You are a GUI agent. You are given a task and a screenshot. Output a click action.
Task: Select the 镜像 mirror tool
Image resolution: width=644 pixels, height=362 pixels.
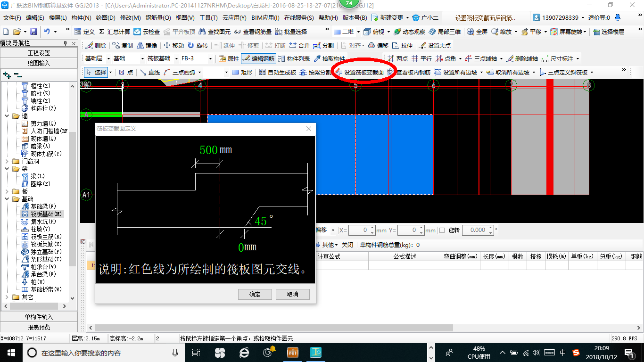[x=147, y=45]
